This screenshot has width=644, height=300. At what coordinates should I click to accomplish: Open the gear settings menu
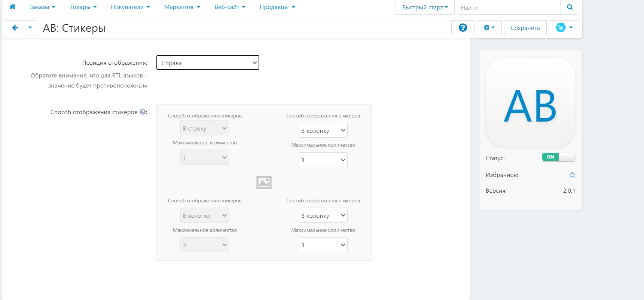coord(489,28)
